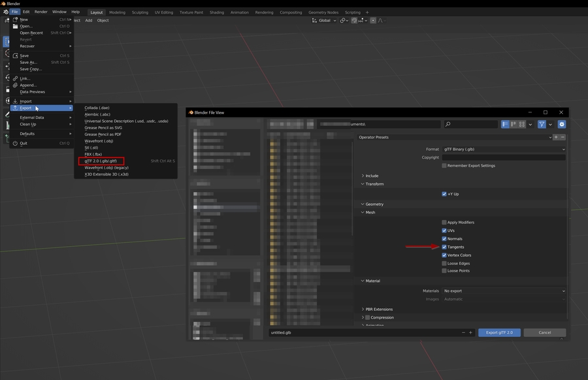
Task: Toggle proportional editing in the viewport header
Action: (x=373, y=20)
